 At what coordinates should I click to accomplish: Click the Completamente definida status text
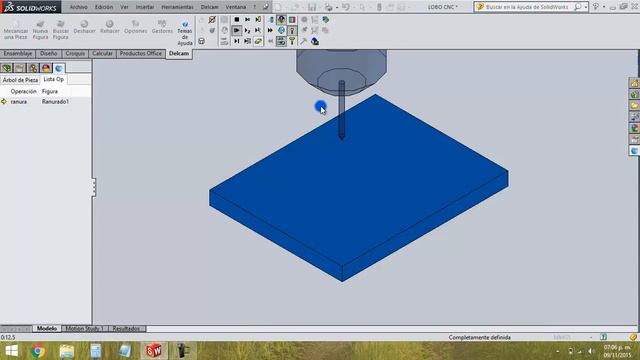coord(480,338)
